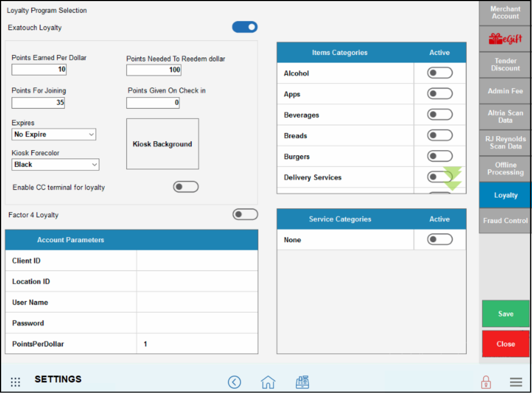Click the Location ID value cell
This screenshot has width=532, height=394.
[197, 282]
